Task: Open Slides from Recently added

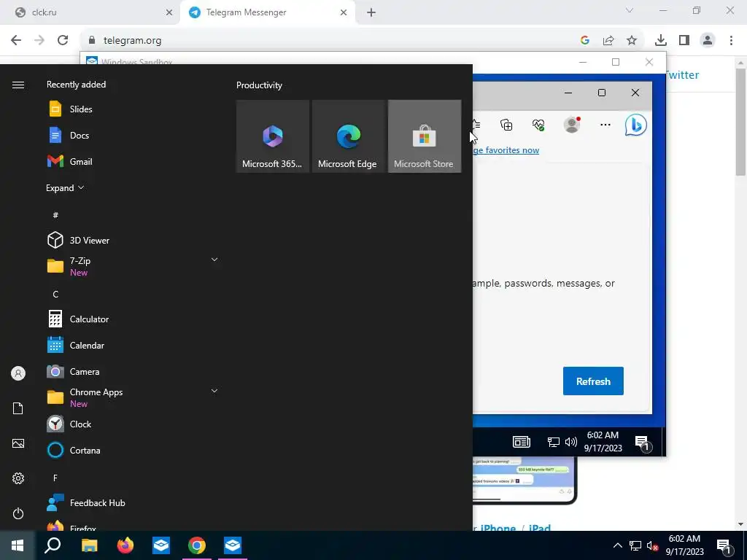Action: [133, 109]
